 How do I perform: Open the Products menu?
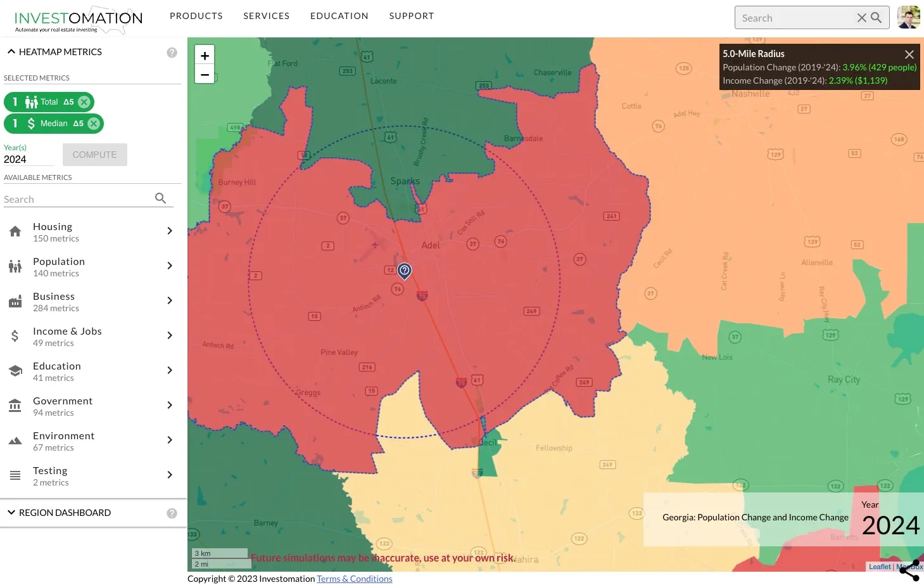[x=196, y=16]
